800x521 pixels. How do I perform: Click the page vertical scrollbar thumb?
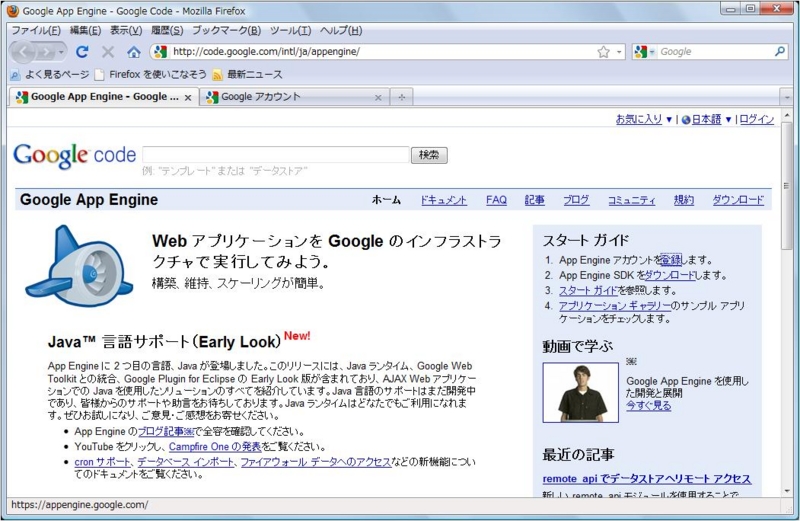tap(786, 186)
